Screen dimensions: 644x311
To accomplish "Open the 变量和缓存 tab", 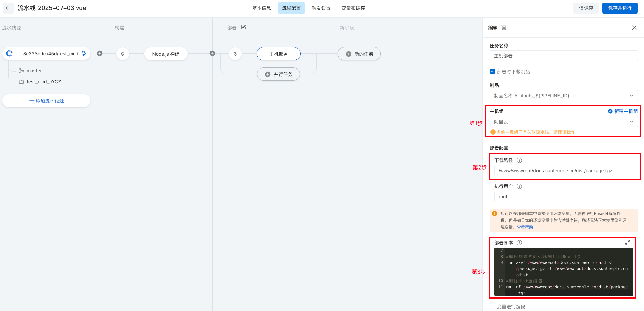I will coord(353,8).
